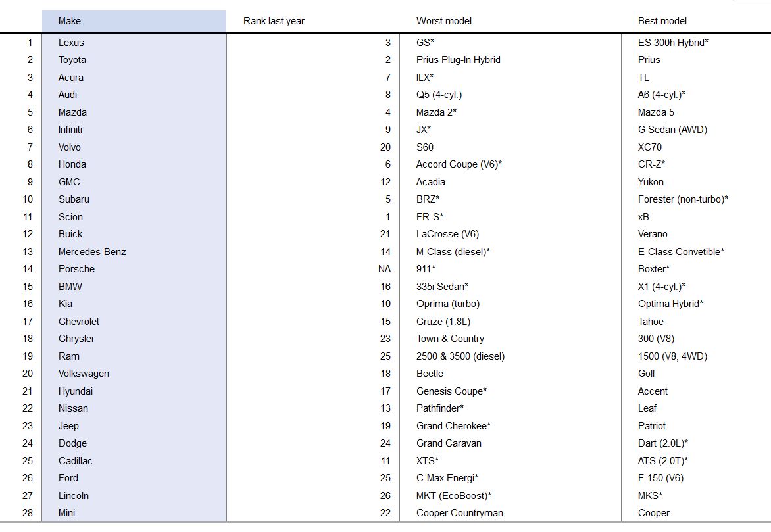The width and height of the screenshot is (771, 532).
Task: Select the Mercedes-Benz make cell
Action: [92, 252]
